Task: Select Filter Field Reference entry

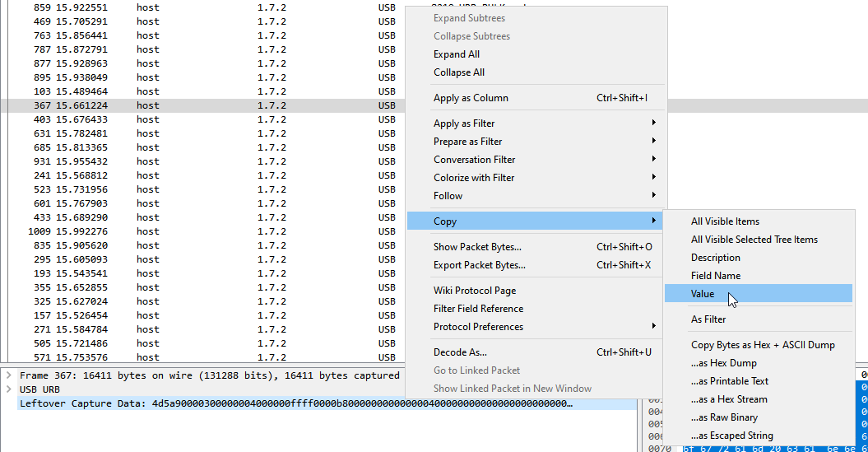Action: point(478,309)
